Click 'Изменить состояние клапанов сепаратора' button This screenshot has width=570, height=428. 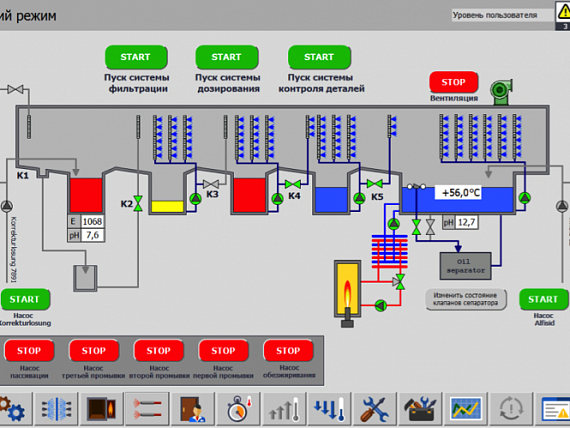click(466, 299)
